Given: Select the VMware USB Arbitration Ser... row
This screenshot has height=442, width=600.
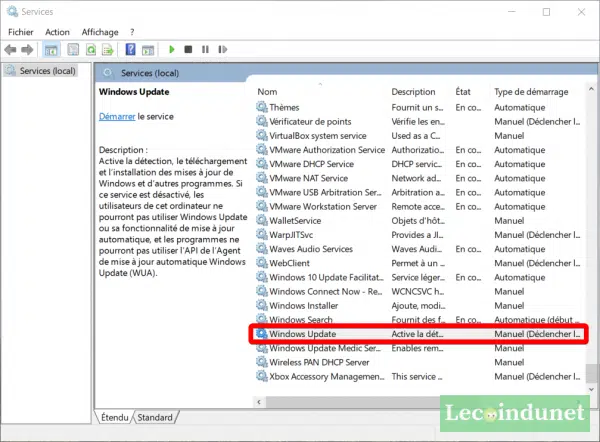Looking at the screenshot, I should 325,192.
